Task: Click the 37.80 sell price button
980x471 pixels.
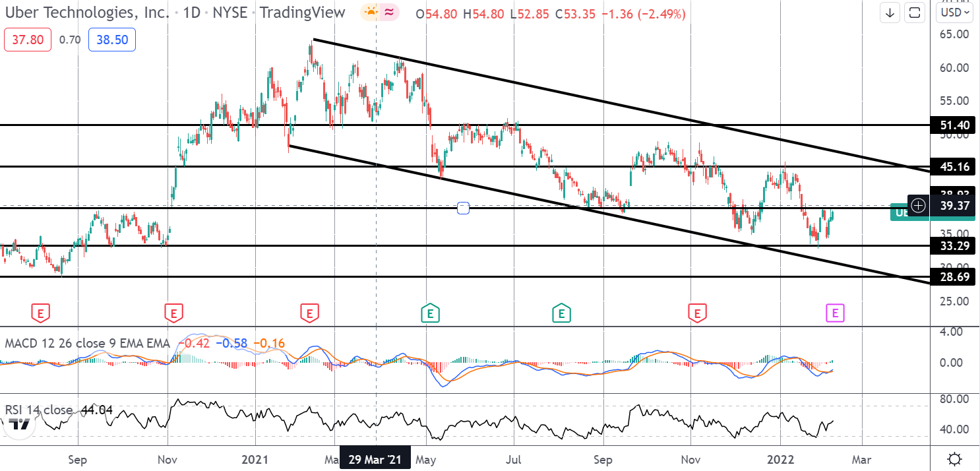Action: tap(28, 40)
